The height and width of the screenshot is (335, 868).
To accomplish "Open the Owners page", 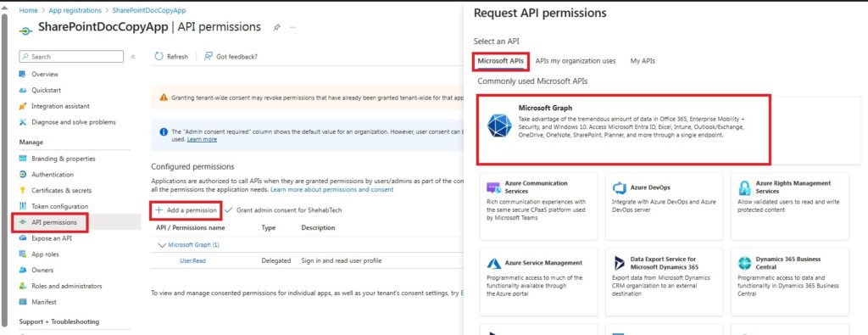I will coord(42,271).
